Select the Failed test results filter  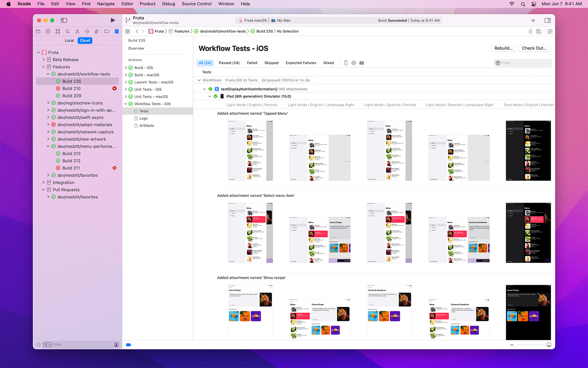tap(252, 63)
